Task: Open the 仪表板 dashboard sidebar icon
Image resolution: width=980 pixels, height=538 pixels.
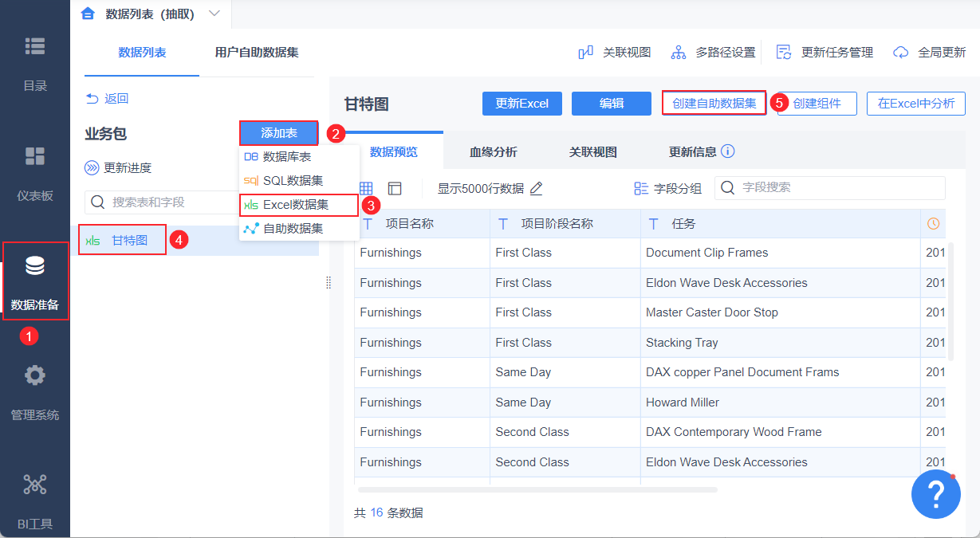Action: pyautogui.click(x=35, y=155)
